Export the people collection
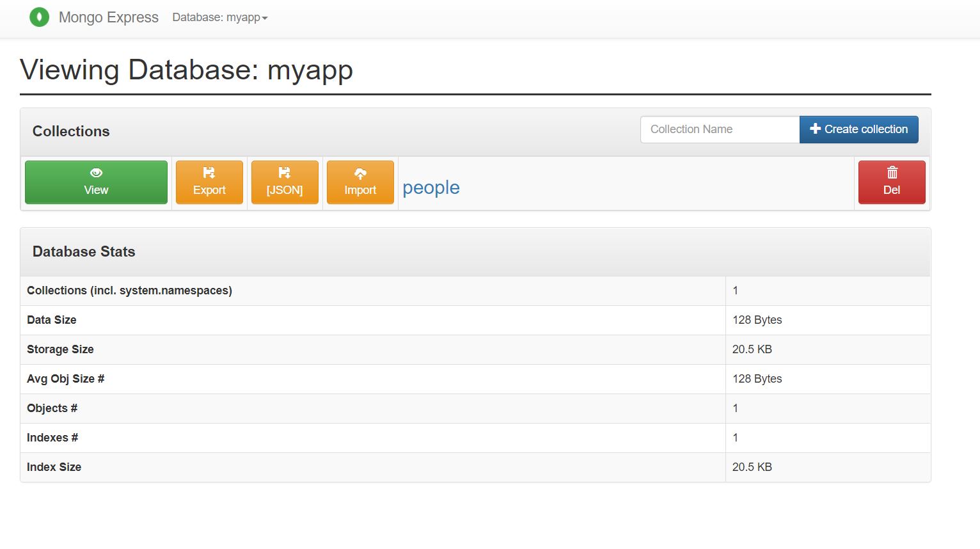Screen dimensions: 980x549 tap(209, 182)
